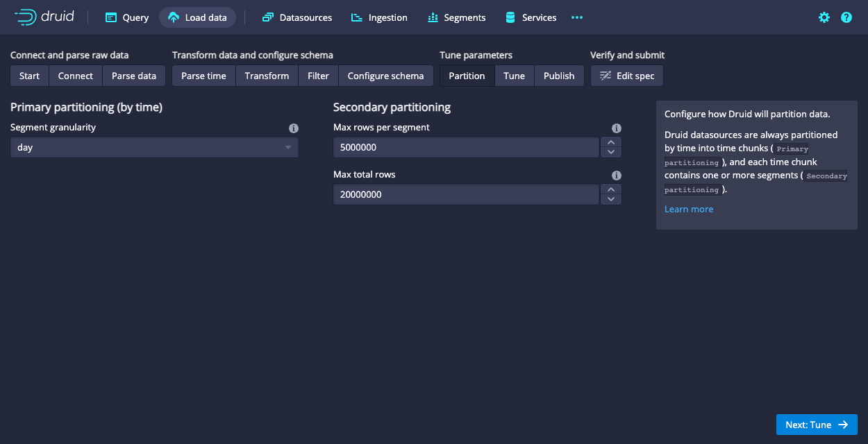Viewport: 868px width, 444px height.
Task: Go to the Publish step
Action: (559, 76)
